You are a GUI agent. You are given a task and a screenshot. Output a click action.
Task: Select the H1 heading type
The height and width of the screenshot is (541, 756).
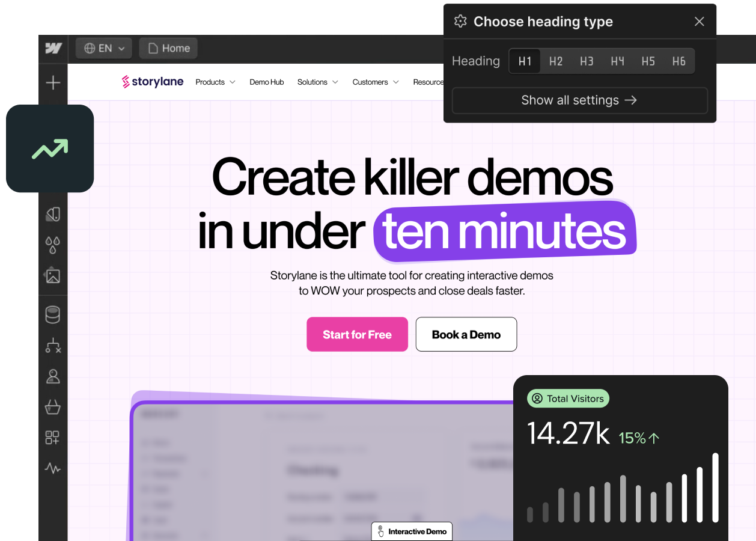pyautogui.click(x=525, y=61)
